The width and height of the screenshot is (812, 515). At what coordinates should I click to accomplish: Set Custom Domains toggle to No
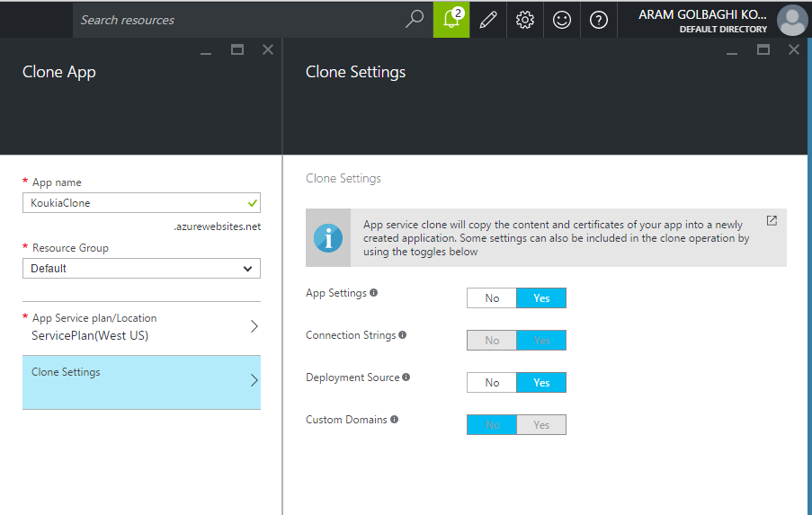pos(492,425)
